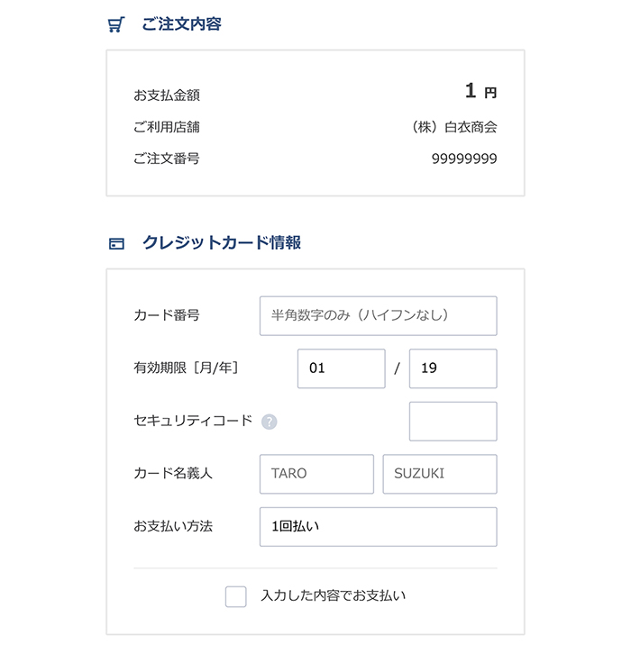Click the payment amount 1 円
Image resolution: width=631 pixels, height=672 pixels.
click(480, 91)
